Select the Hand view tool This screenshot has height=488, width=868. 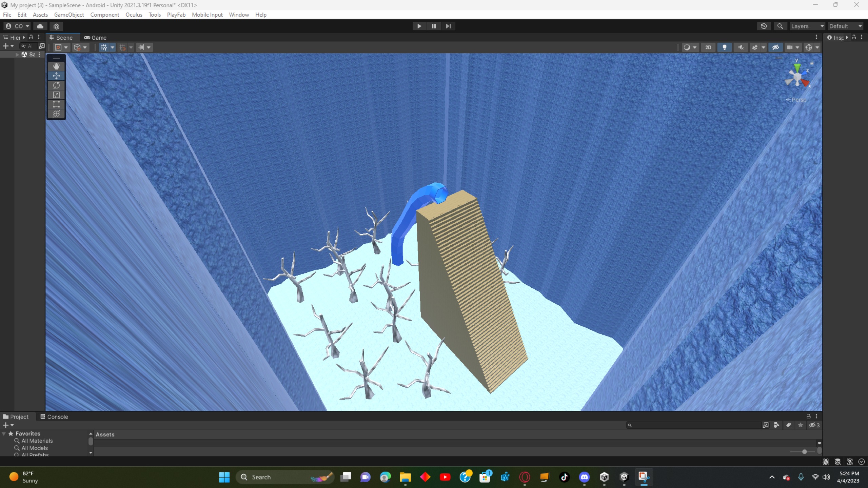pos(56,66)
